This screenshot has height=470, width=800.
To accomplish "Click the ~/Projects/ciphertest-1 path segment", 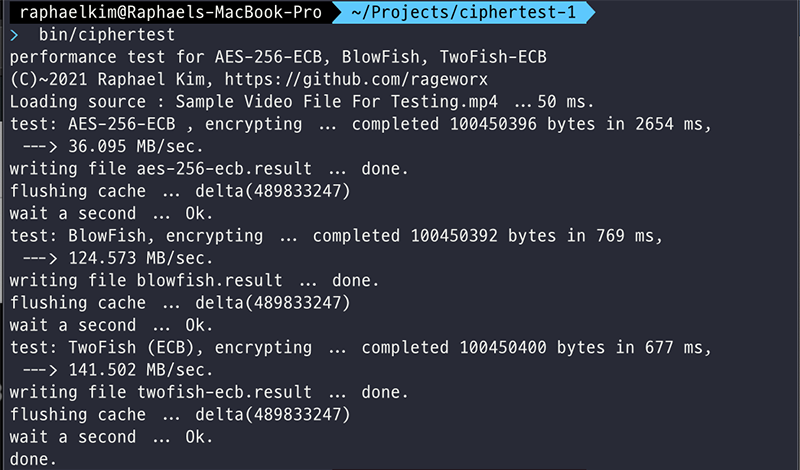I will [x=463, y=12].
